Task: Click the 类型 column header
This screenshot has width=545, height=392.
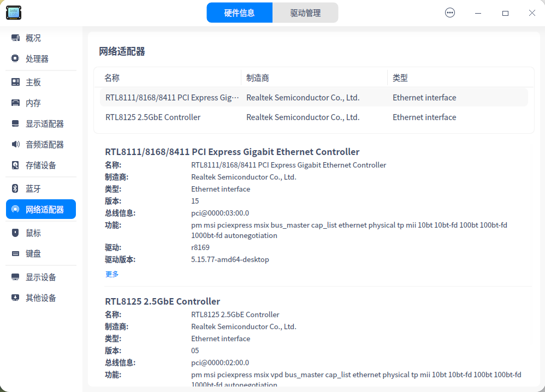Action: 460,78
